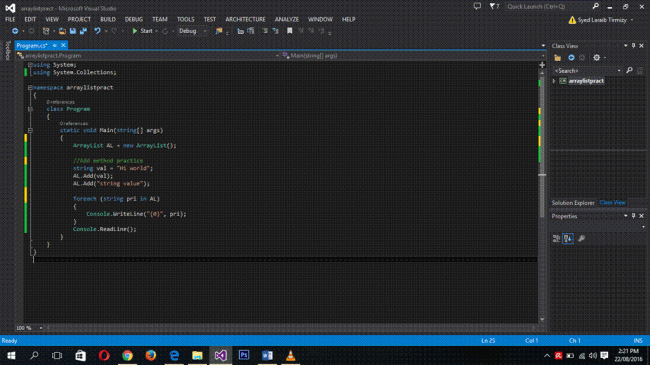Screen dimensions: 650x365
Task: Collapse the class Program code block
Action: 30,109
